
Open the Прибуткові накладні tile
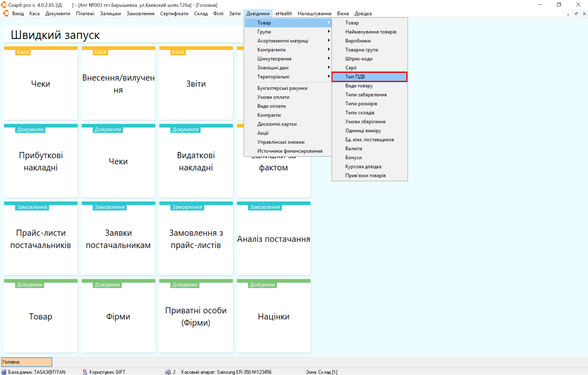point(41,161)
